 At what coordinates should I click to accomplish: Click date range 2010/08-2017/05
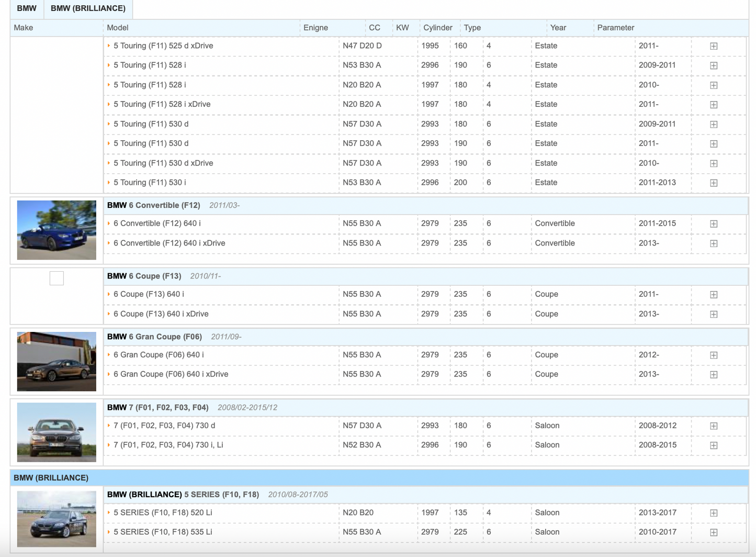point(298,494)
